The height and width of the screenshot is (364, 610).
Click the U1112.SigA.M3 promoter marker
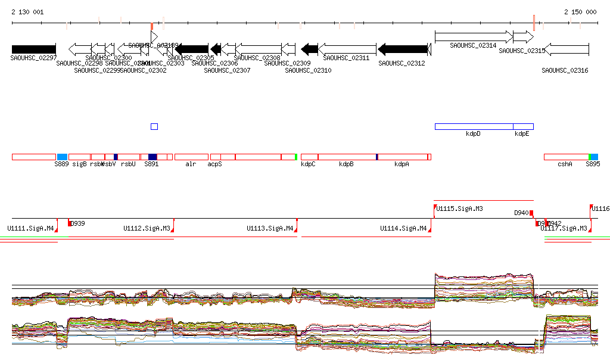click(173, 226)
